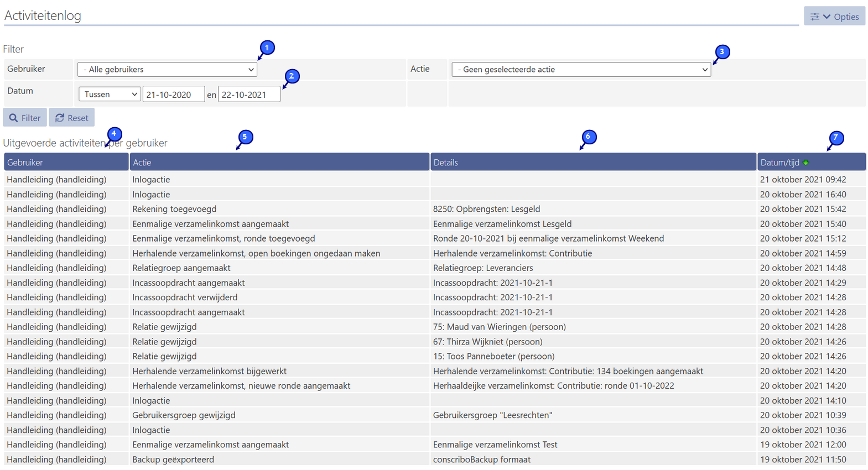Click the '20 oktober 2021 14:10' timestamp
Image resolution: width=868 pixels, height=470 pixels.
[803, 400]
